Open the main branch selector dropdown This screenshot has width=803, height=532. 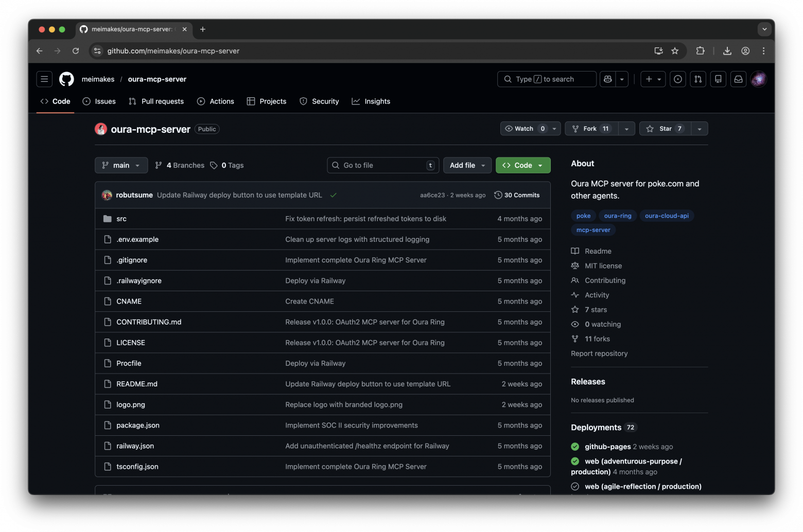coord(121,165)
